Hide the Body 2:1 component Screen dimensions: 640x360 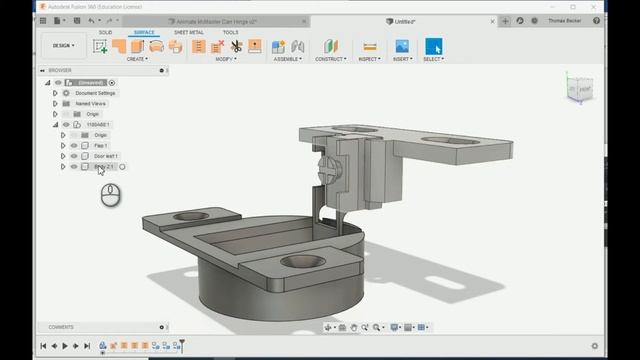pyautogui.click(x=74, y=167)
